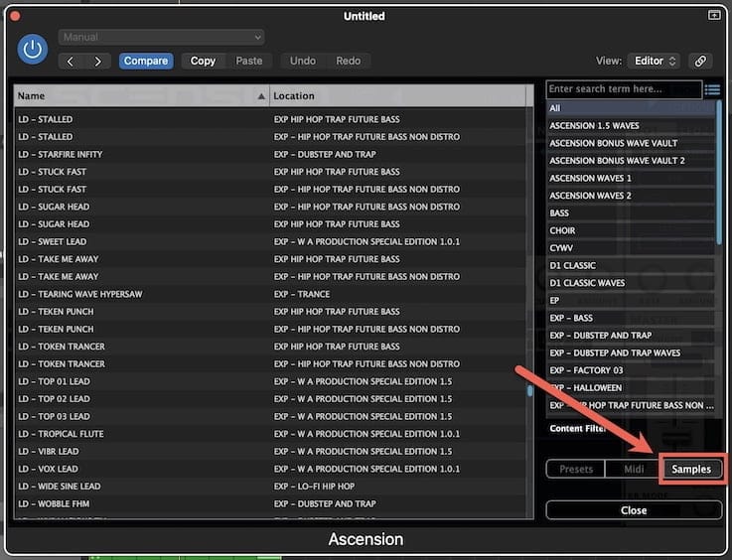The width and height of the screenshot is (732, 560).
Task: Click the list view icon beside search
Action: click(x=712, y=89)
